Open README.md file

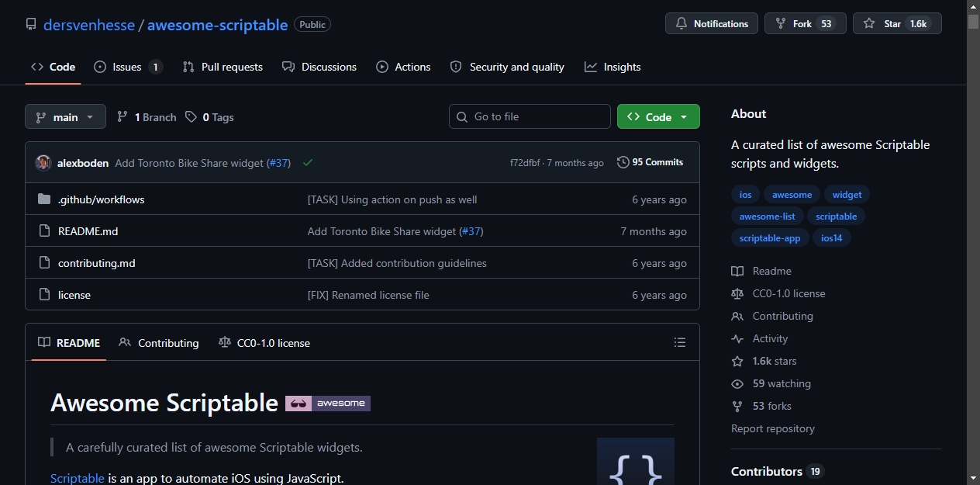(x=88, y=231)
